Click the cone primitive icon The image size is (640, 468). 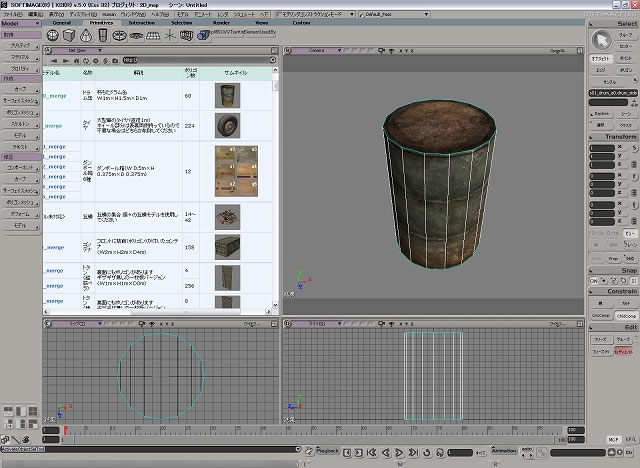pos(88,35)
